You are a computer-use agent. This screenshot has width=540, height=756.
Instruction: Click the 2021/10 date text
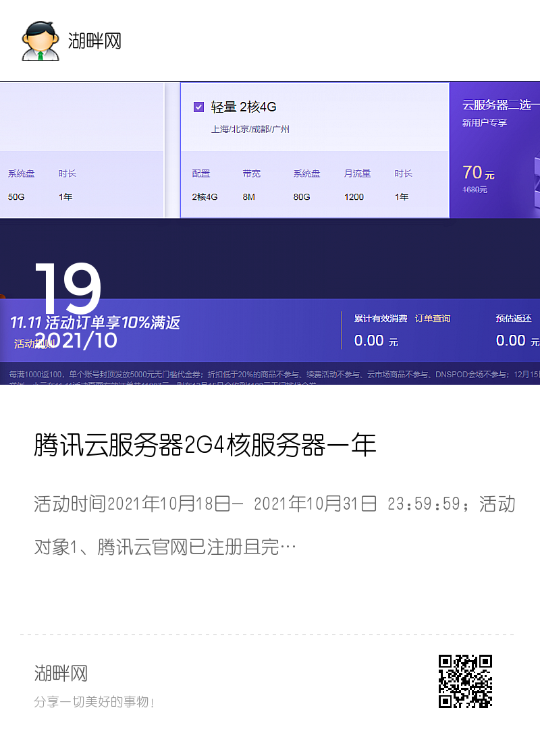coord(76,340)
